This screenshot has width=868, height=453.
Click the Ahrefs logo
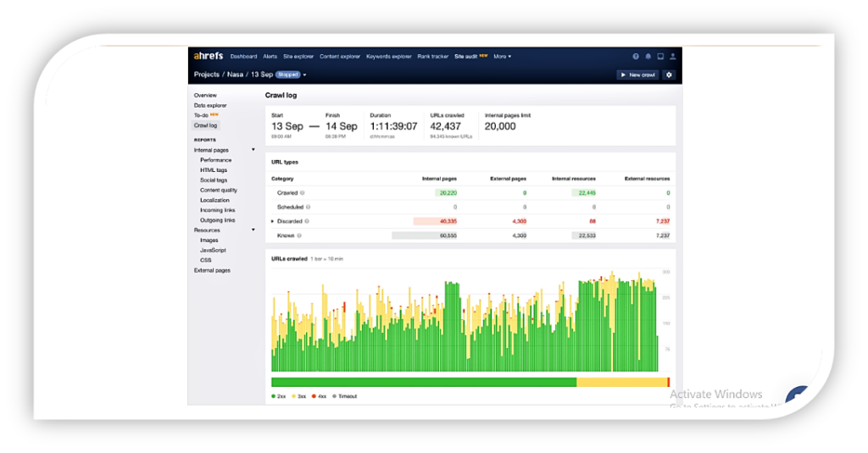(x=208, y=57)
